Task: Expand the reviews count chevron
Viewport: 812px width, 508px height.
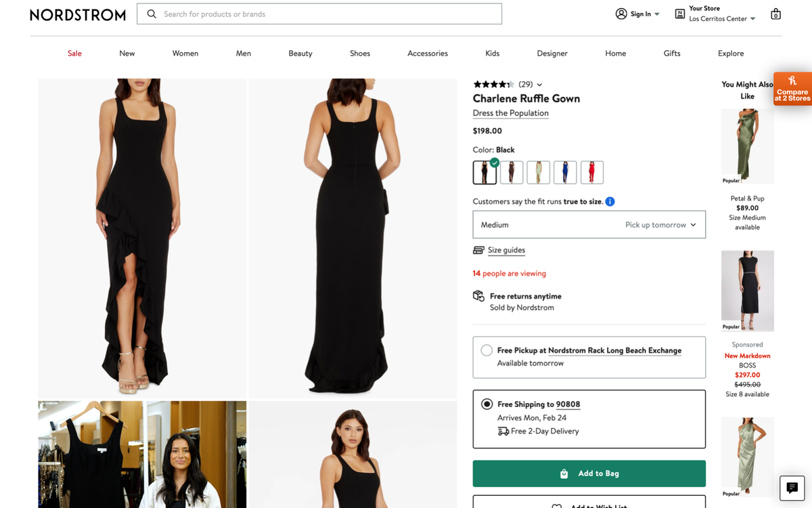Action: click(x=539, y=85)
